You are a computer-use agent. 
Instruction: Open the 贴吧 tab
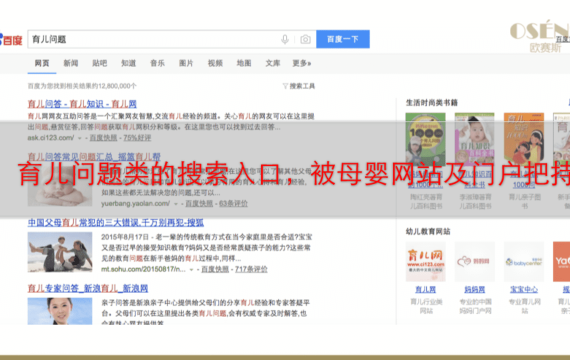[x=100, y=63]
